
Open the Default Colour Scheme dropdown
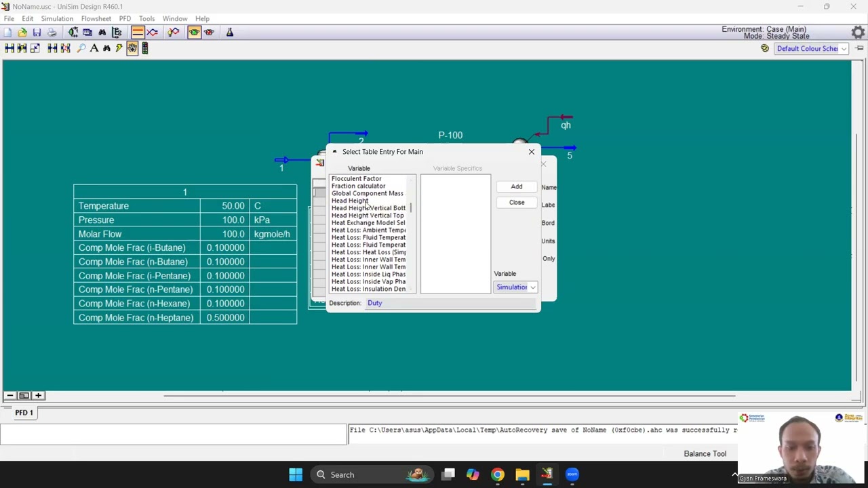click(x=811, y=49)
